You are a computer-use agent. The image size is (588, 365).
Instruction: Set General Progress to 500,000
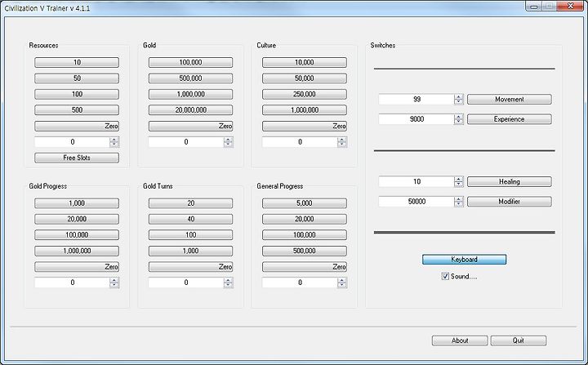click(304, 251)
